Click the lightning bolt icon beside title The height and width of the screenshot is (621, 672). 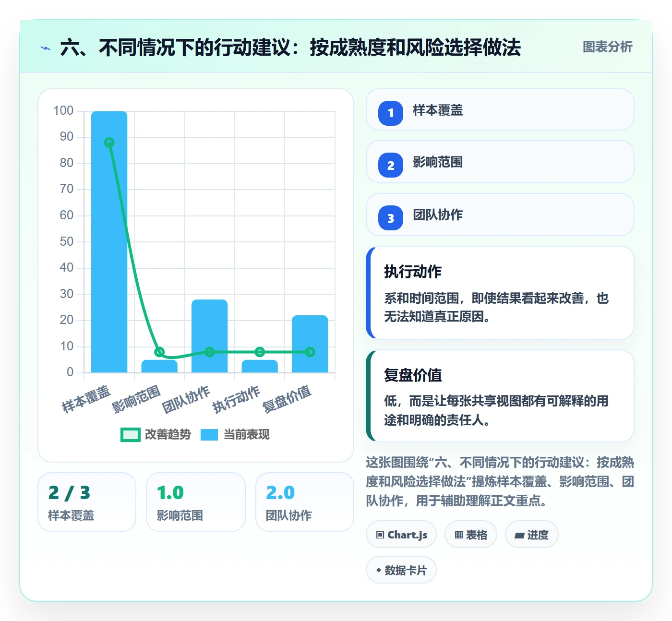pos(46,48)
